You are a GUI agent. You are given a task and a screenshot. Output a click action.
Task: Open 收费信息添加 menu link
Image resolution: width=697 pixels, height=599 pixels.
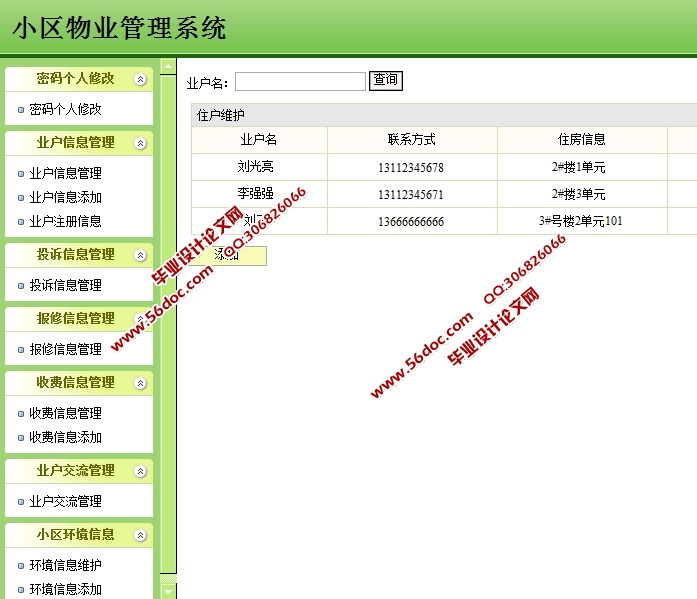65,437
